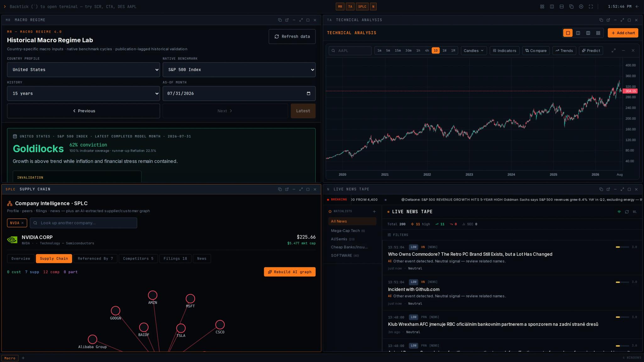The image size is (644, 362).
Task: Open the as-of month calendar picker
Action: coord(308,94)
